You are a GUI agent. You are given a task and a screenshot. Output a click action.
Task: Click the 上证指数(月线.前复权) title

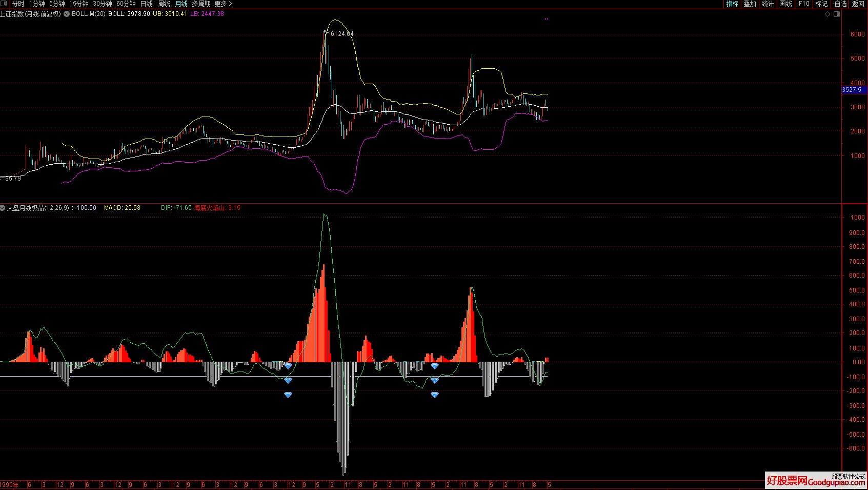[x=30, y=14]
